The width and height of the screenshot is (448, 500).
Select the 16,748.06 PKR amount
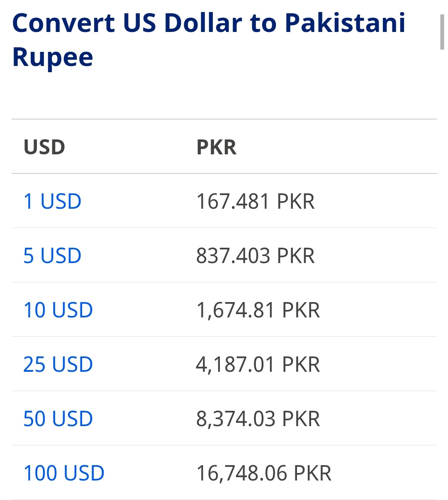tap(264, 473)
